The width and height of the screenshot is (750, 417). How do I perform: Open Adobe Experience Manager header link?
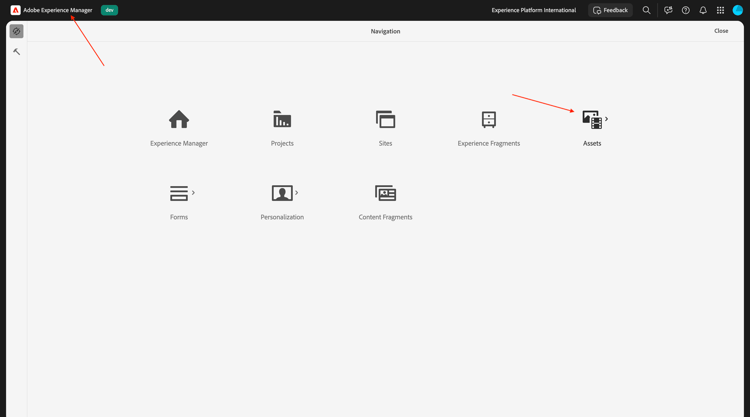point(57,10)
